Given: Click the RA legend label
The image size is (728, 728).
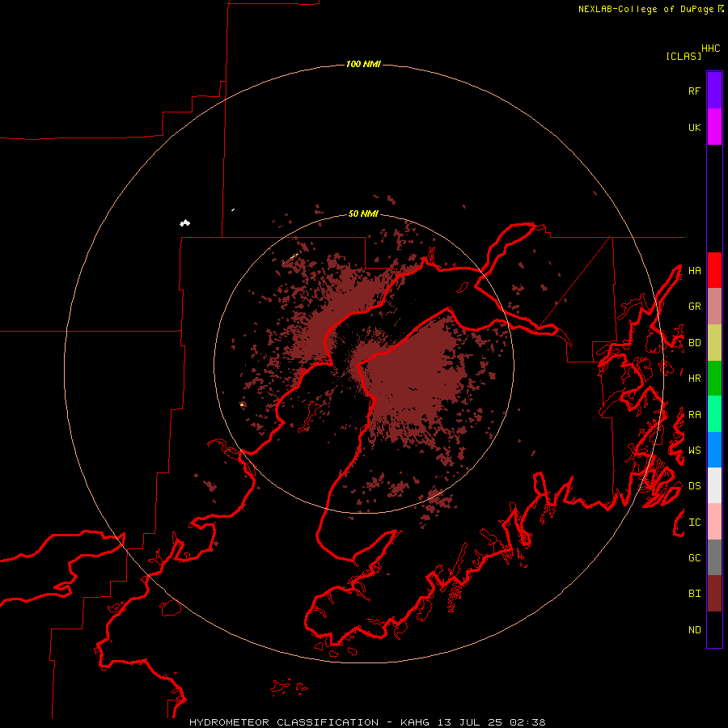Looking at the screenshot, I should tap(694, 415).
